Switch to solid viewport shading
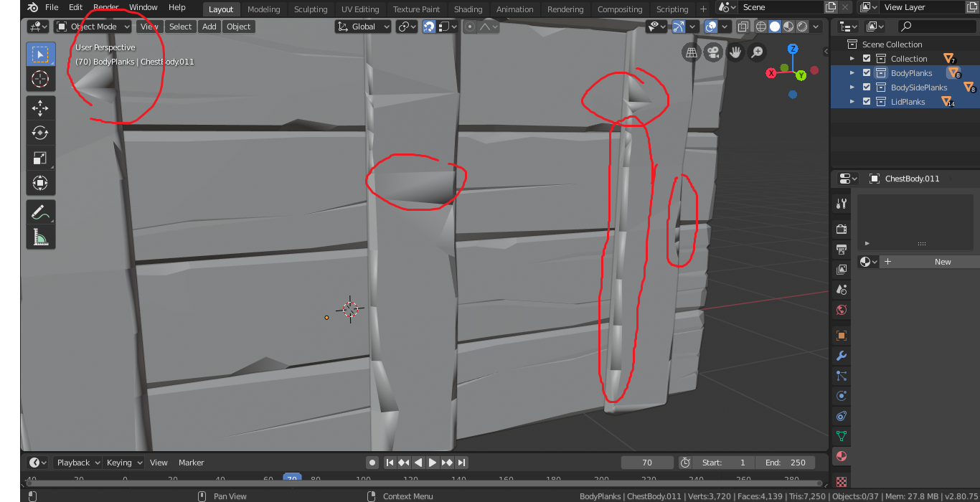 775,27
